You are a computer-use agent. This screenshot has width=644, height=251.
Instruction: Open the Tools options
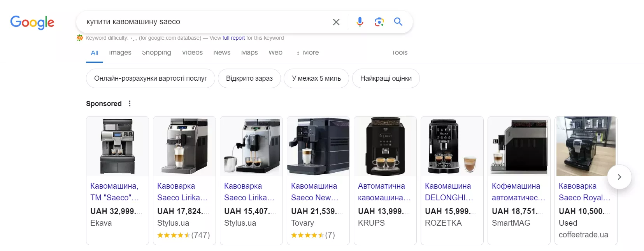400,53
